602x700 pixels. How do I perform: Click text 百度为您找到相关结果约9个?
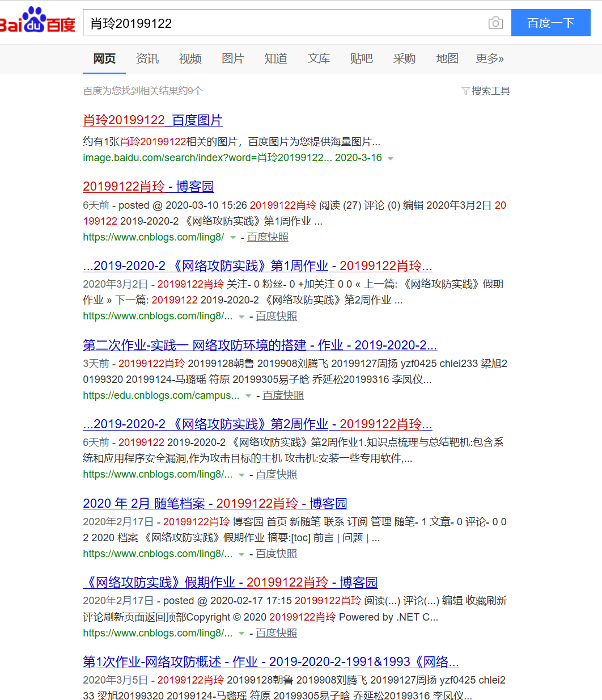click(x=143, y=91)
